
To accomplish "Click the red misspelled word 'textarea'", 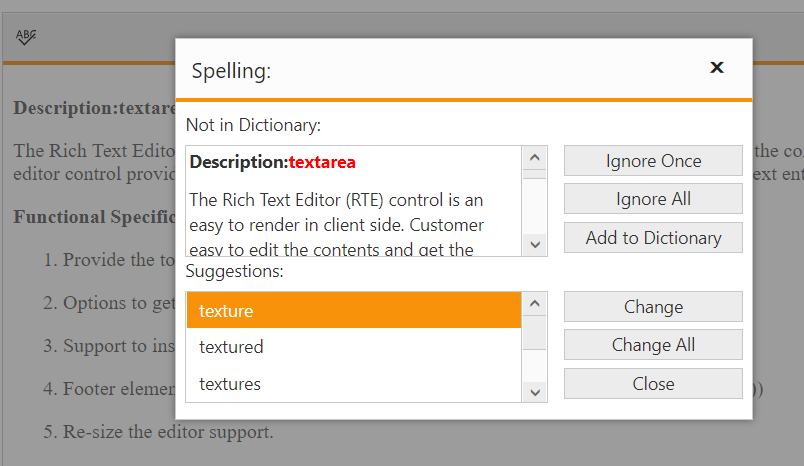I will (322, 162).
